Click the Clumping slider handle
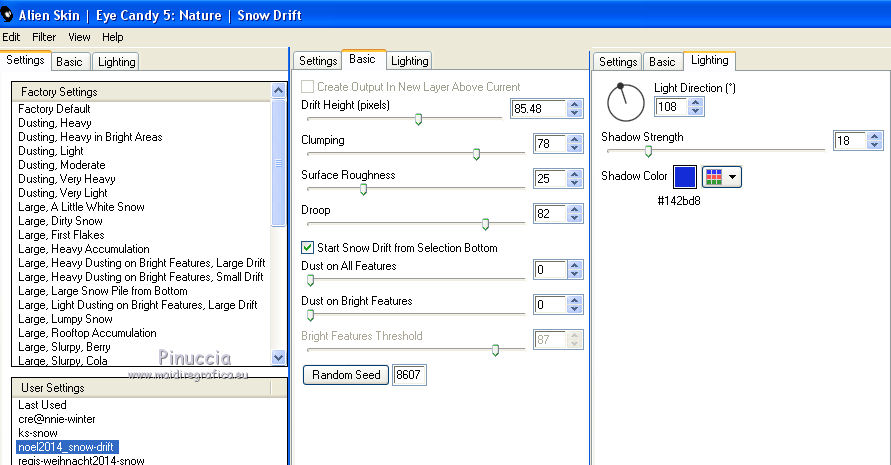The image size is (891, 465). (476, 154)
